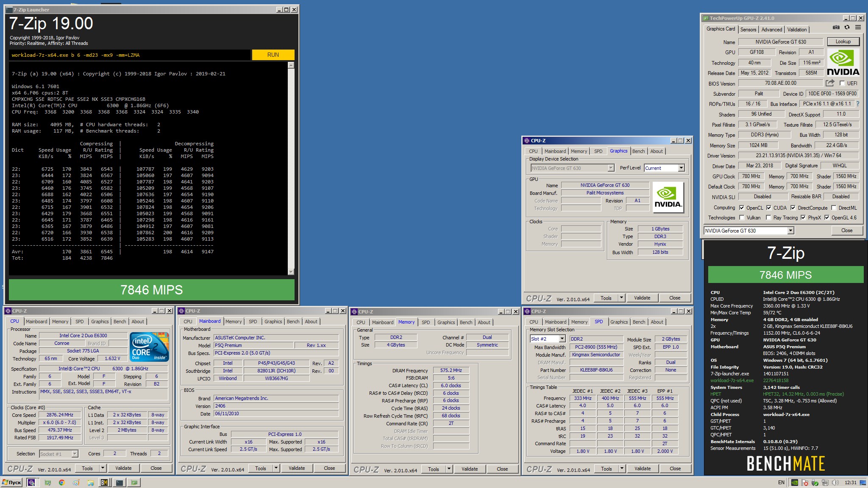Click the 7-Zip Launcher title bar icon
Image resolution: width=868 pixels, height=488 pixels.
[9, 9]
